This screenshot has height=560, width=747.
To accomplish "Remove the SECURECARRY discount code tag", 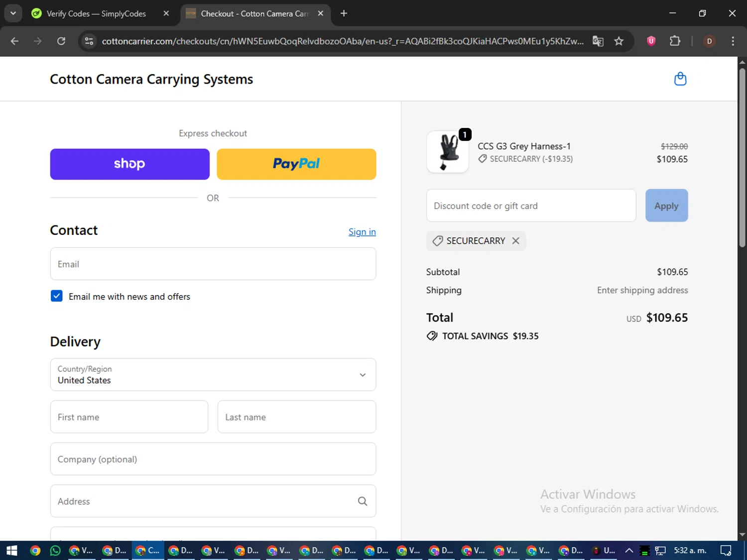I will tap(515, 240).
